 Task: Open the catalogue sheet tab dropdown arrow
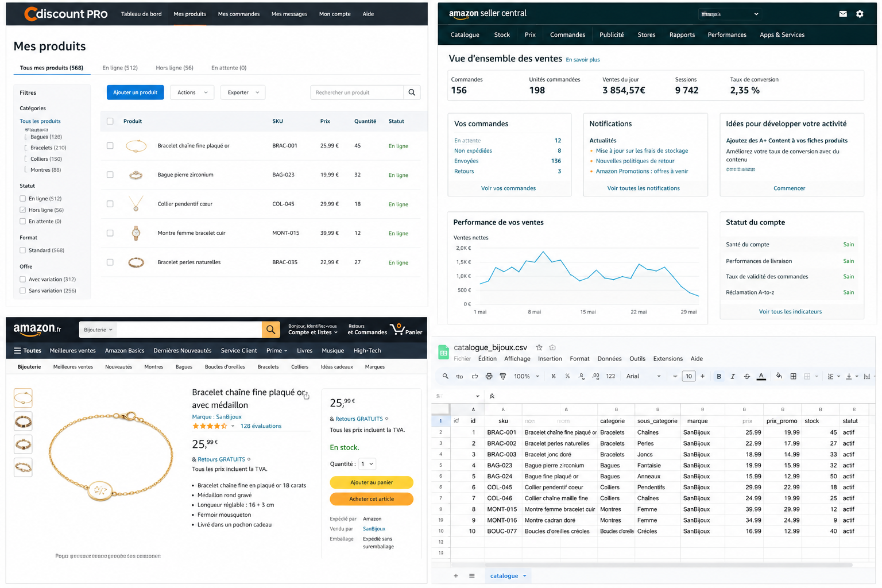pyautogui.click(x=524, y=576)
